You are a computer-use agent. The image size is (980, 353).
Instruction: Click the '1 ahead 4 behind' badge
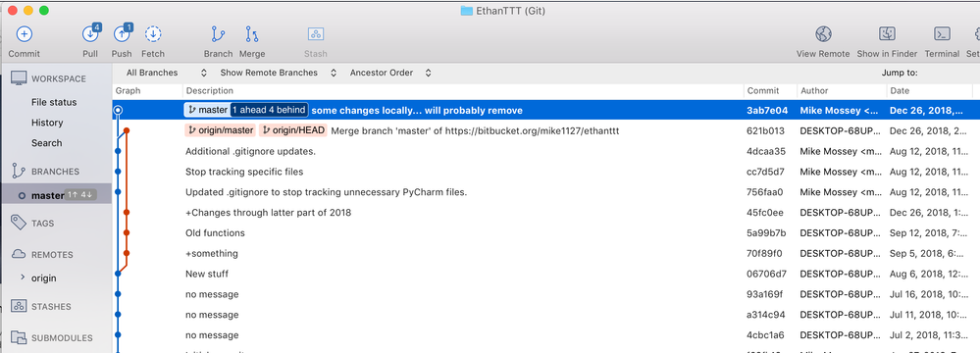[x=269, y=110]
